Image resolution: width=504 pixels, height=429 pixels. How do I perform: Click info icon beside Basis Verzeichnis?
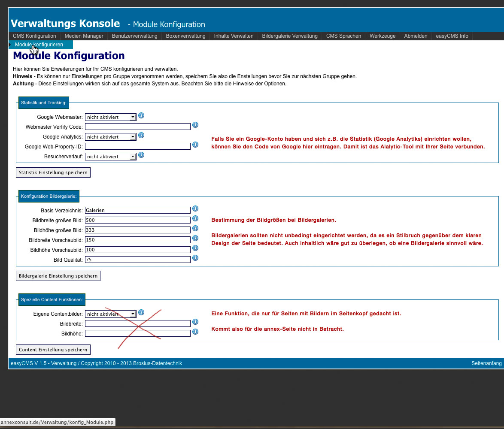tap(195, 209)
